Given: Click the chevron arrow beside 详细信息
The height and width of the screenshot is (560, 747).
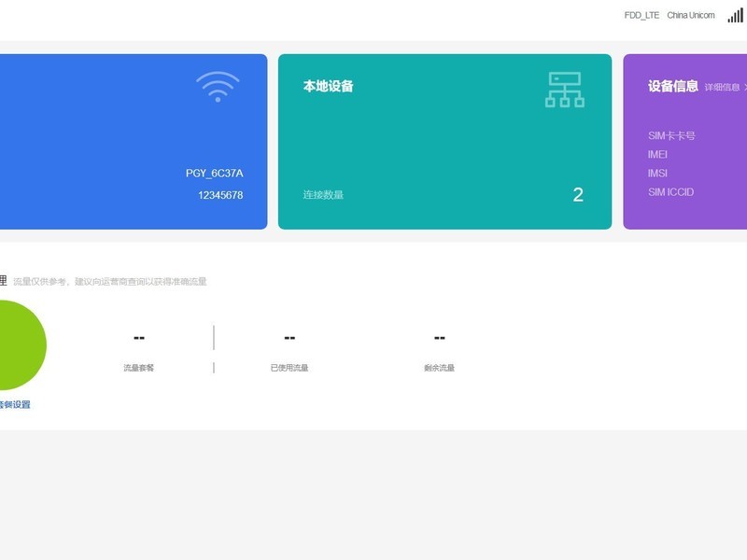Looking at the screenshot, I should 745,87.
